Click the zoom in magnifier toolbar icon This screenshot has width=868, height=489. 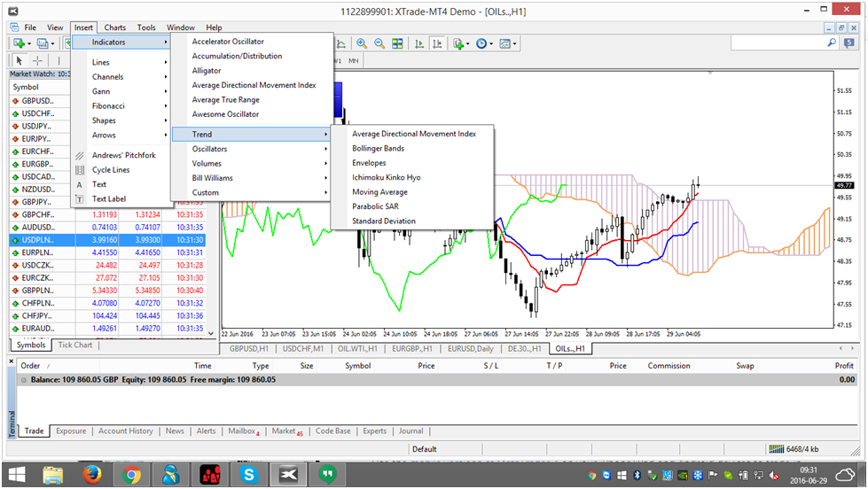tap(362, 43)
